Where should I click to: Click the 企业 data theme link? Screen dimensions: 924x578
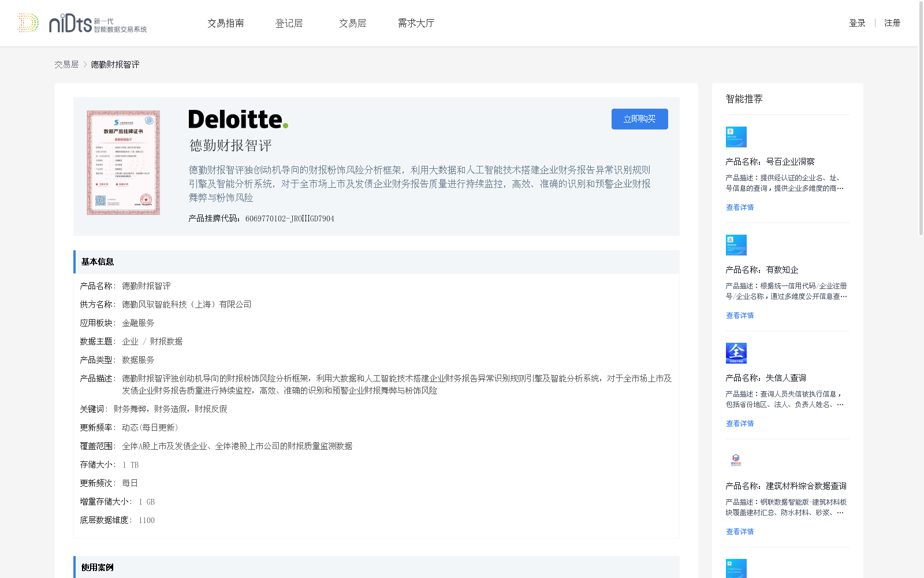click(x=130, y=342)
